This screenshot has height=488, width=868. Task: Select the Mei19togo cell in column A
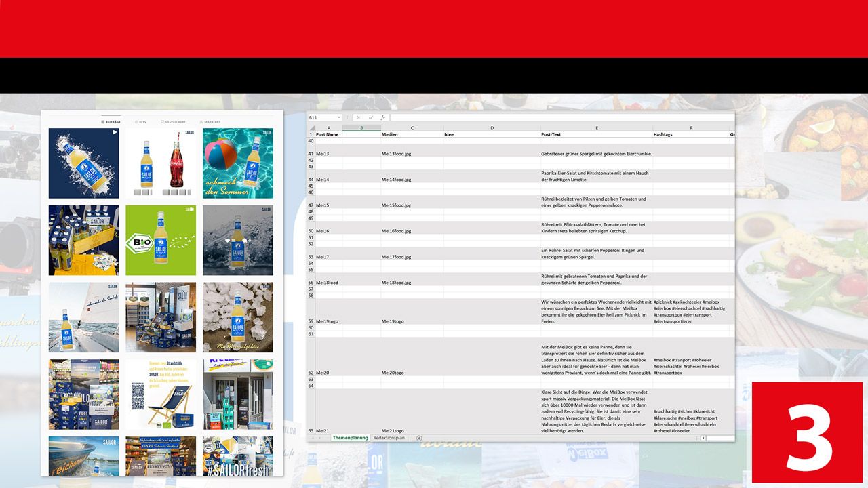pyautogui.click(x=328, y=321)
